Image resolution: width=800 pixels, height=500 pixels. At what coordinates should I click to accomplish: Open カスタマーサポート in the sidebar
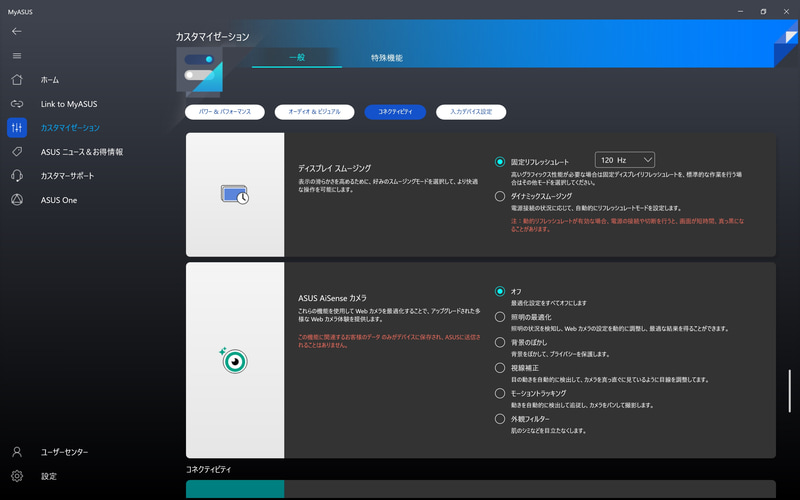click(67, 176)
